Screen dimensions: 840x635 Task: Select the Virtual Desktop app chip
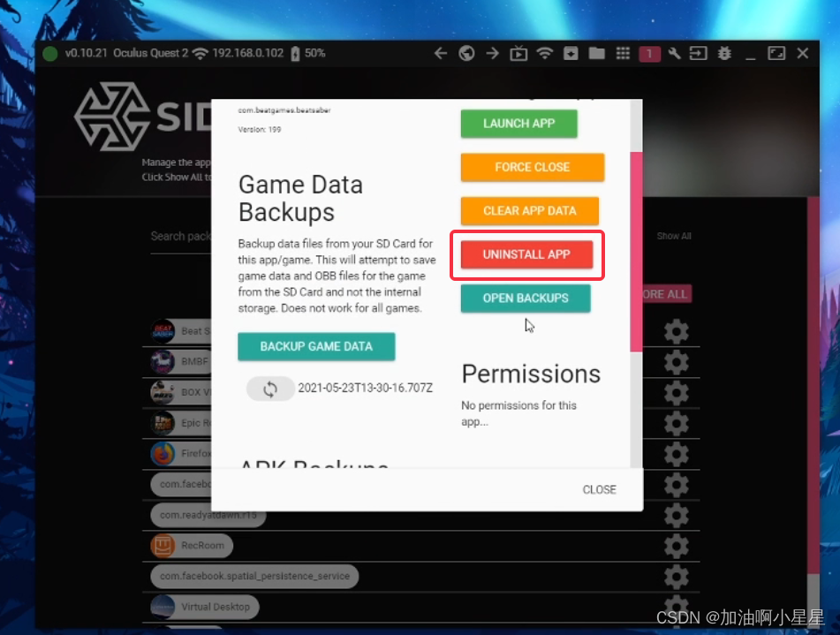coord(205,607)
